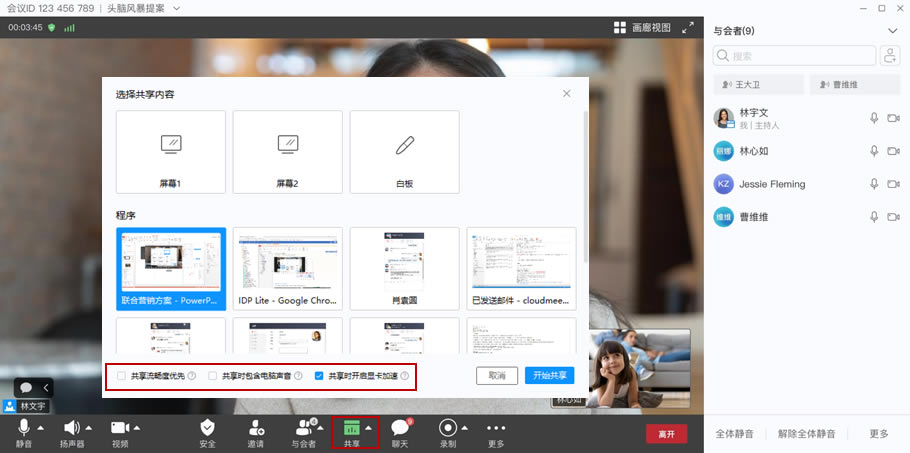The height and width of the screenshot is (453, 910).
Task: Collapse the 与会者 panel chevron
Action: click(892, 30)
